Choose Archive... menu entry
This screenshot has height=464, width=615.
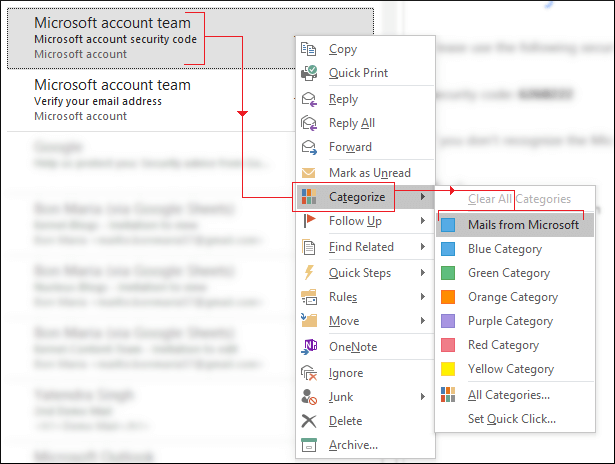point(365,445)
